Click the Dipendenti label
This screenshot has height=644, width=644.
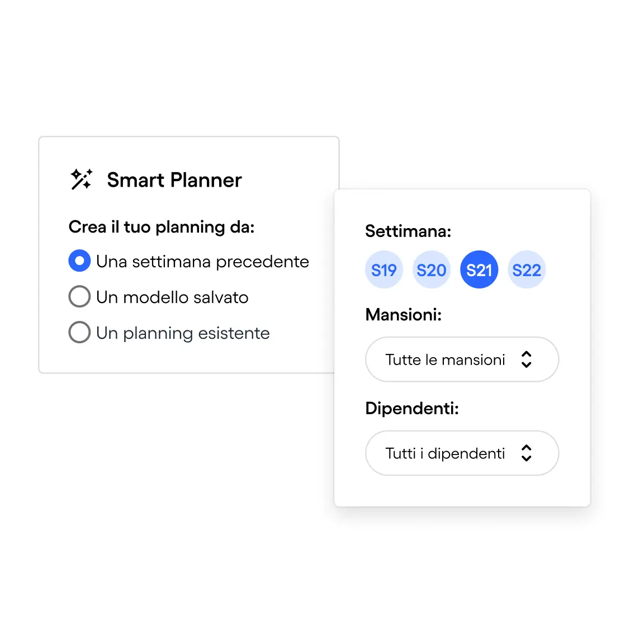(x=412, y=408)
